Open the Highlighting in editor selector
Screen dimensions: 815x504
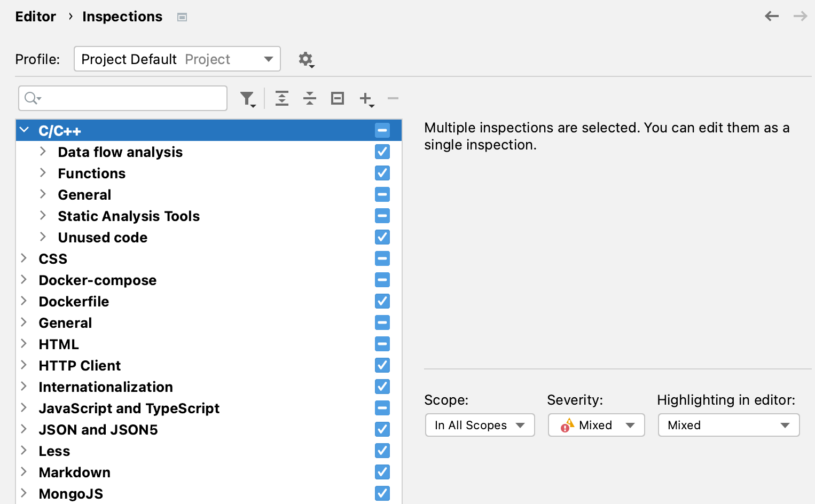(x=728, y=425)
